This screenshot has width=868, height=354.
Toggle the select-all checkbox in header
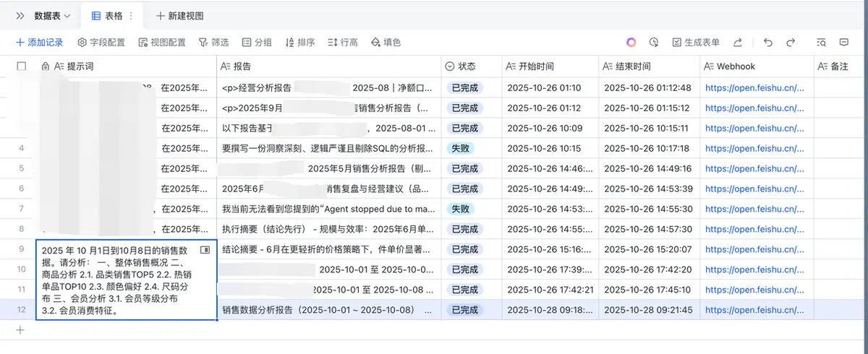click(22, 66)
